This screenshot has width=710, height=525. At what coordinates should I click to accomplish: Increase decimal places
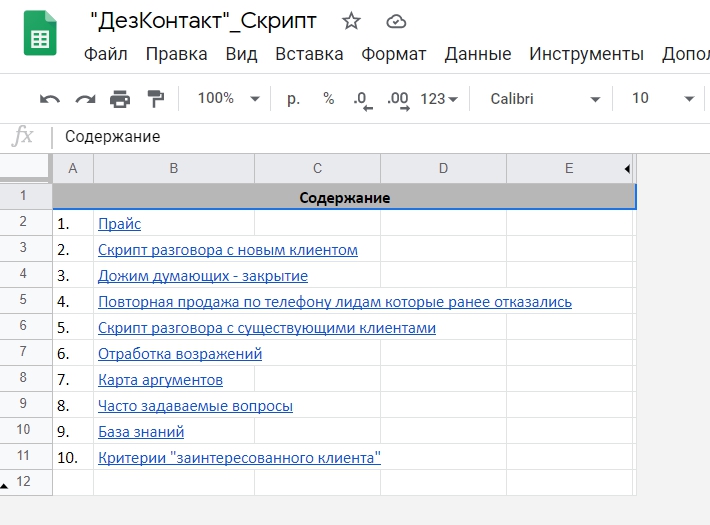(x=398, y=100)
